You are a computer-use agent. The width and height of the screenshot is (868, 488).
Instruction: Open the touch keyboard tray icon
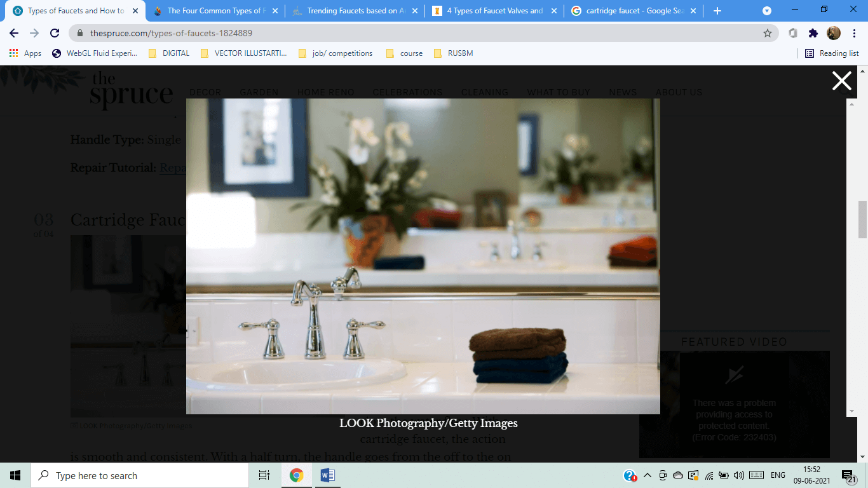click(756, 475)
